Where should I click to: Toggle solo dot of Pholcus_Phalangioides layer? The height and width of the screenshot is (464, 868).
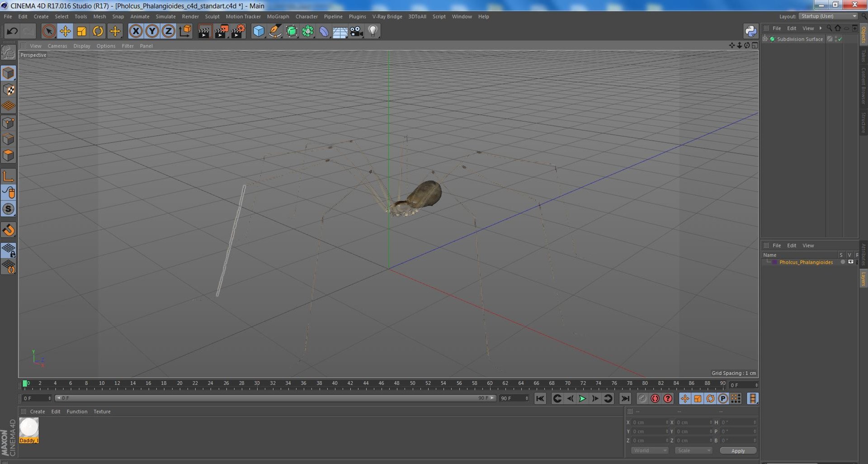(843, 262)
